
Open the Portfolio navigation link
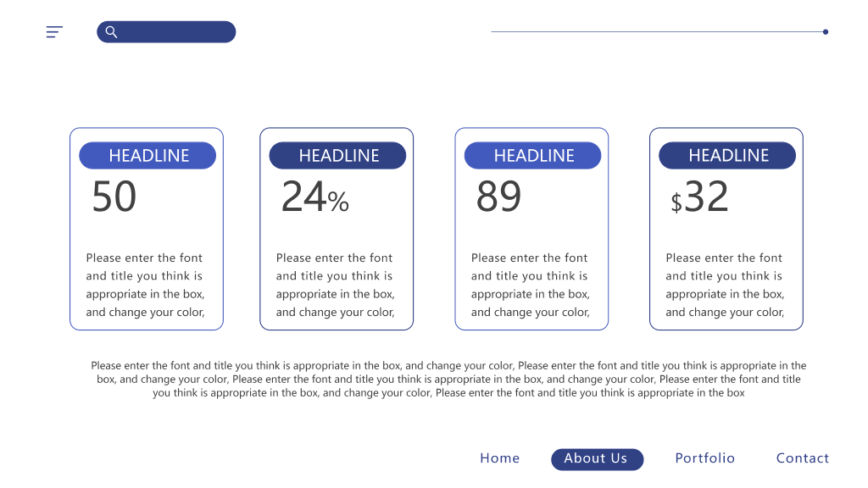coord(704,458)
